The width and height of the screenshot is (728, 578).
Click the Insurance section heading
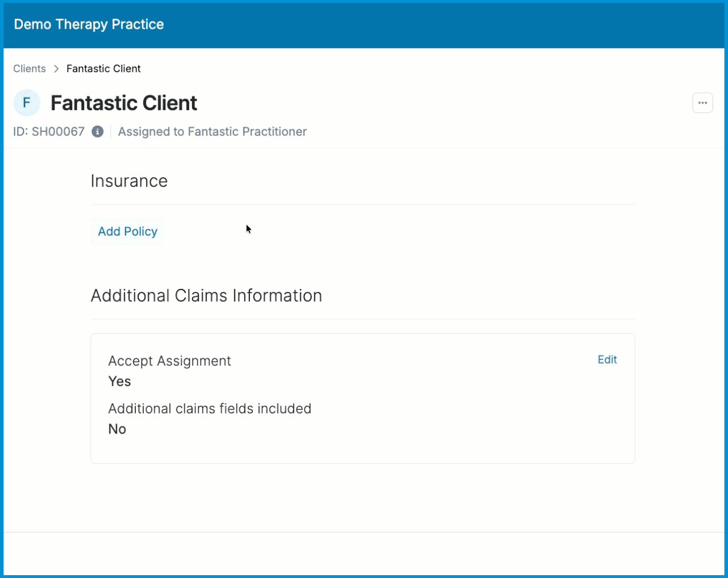[x=129, y=181]
